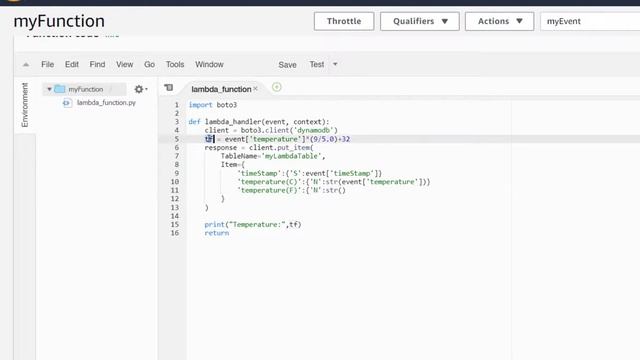640x360 pixels.
Task: Click the 'temperature(C)' item line
Action: tap(334, 182)
